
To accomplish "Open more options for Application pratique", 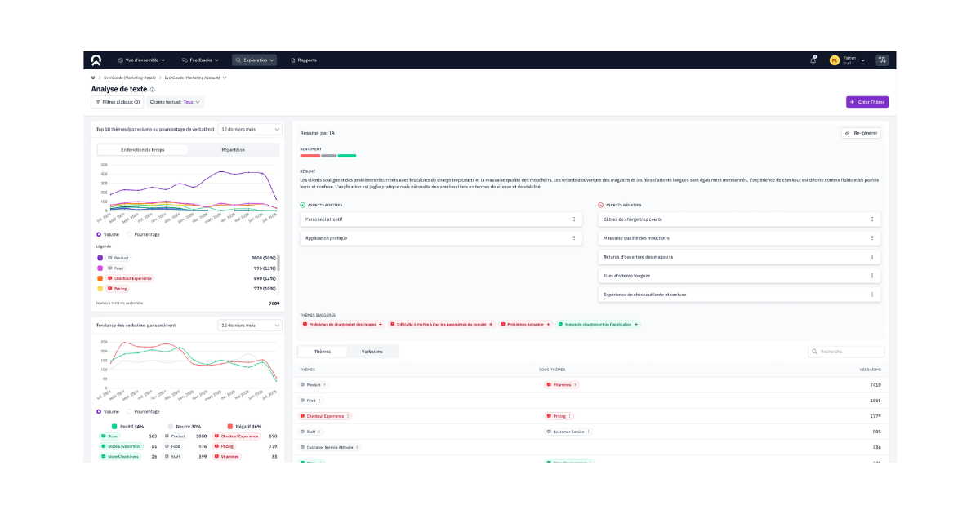I will (574, 237).
